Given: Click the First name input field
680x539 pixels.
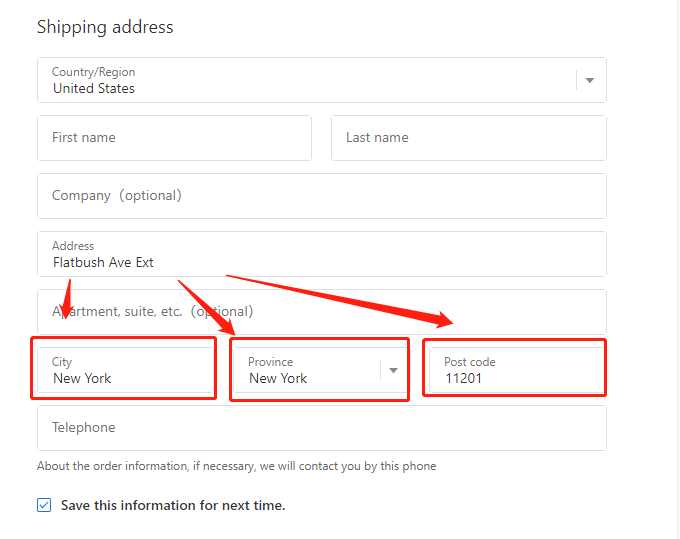Looking at the screenshot, I should click(x=174, y=138).
